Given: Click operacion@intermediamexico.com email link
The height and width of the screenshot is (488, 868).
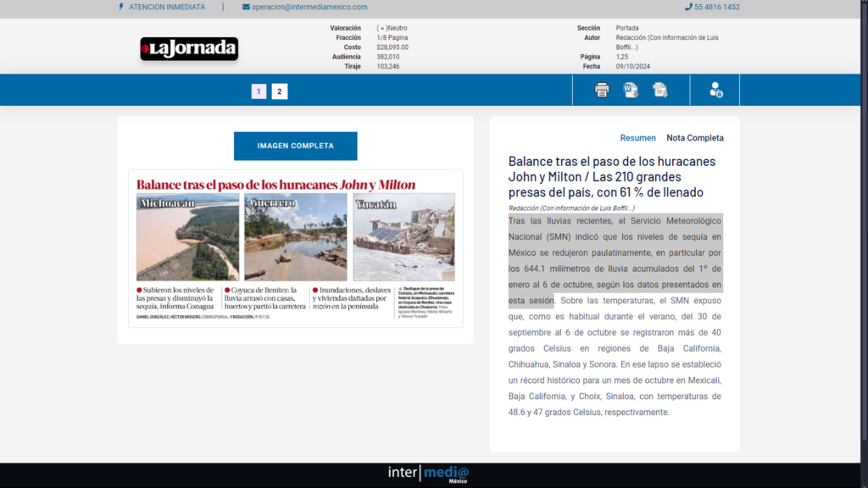Looking at the screenshot, I should [x=309, y=7].
